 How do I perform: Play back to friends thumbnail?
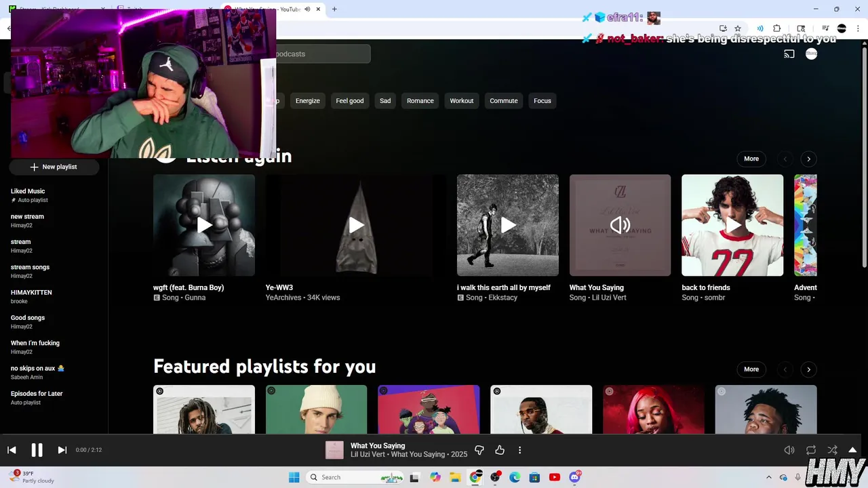click(732, 225)
